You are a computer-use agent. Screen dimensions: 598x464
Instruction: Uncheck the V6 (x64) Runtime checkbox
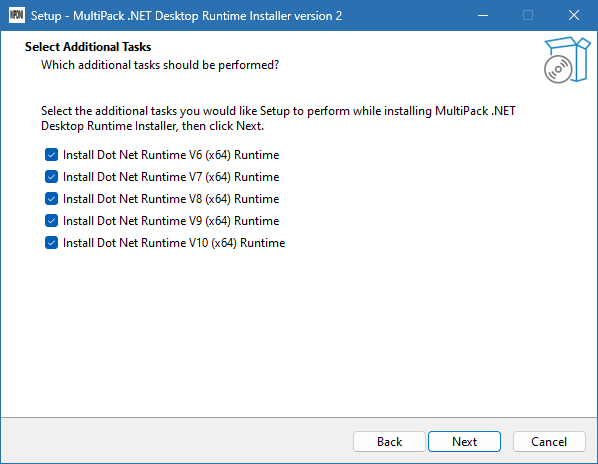coord(51,155)
